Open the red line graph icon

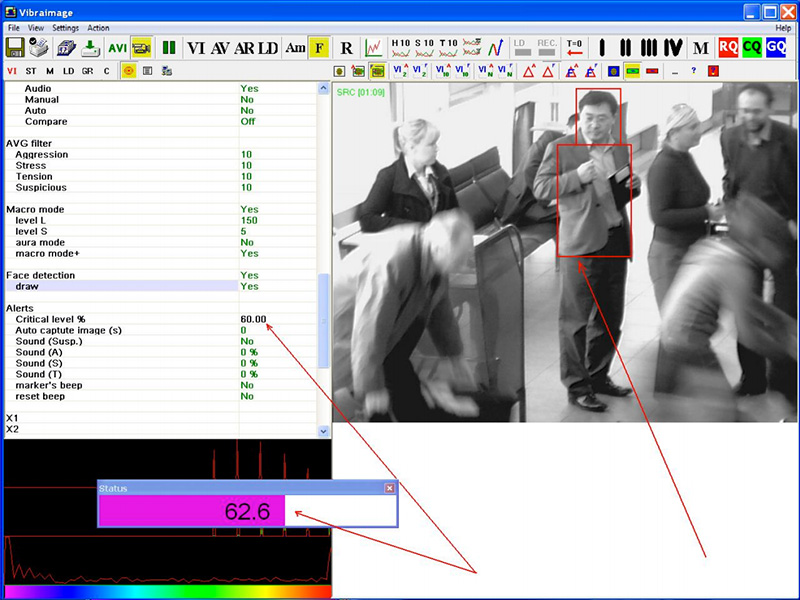pyautogui.click(x=373, y=48)
